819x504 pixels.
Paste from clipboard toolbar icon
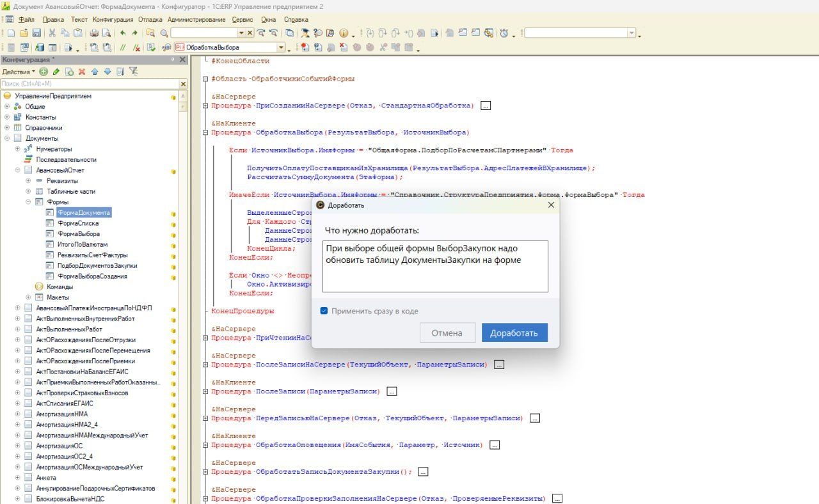pos(77,33)
